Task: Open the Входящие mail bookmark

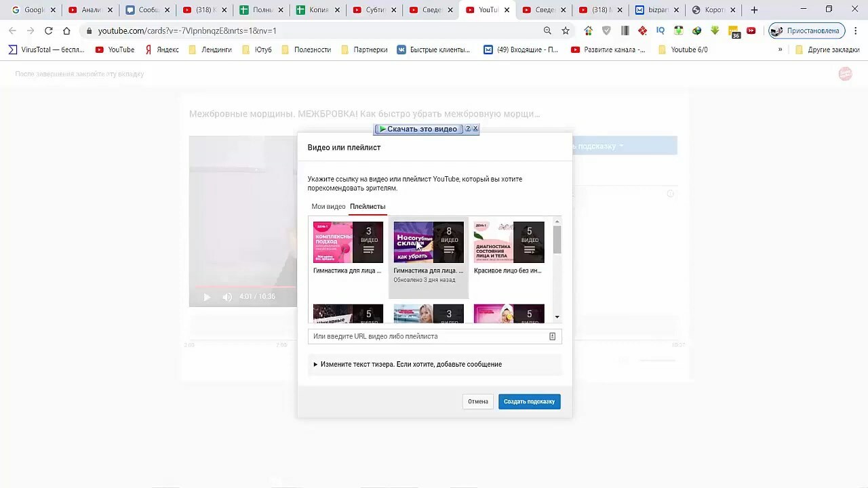Action: pos(521,49)
